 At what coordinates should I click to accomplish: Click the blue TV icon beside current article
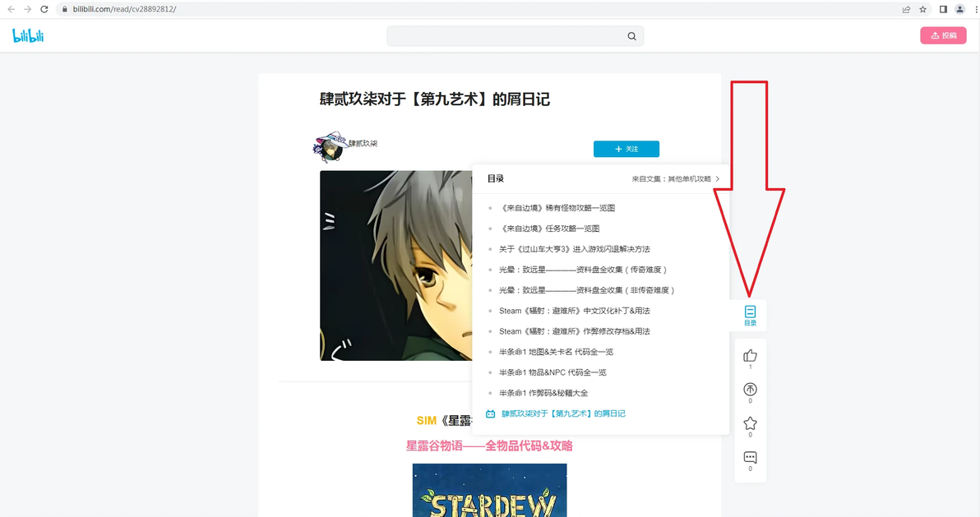[491, 414]
